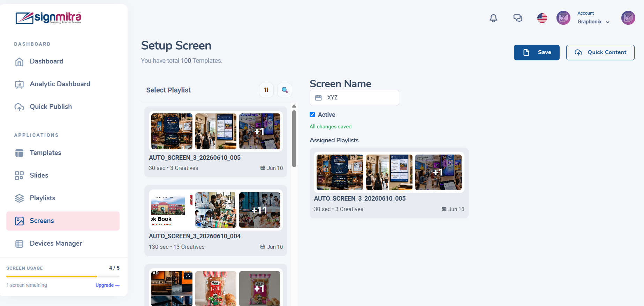This screenshot has height=306, width=644.
Task: Click the profile avatar at far right
Action: (628, 18)
